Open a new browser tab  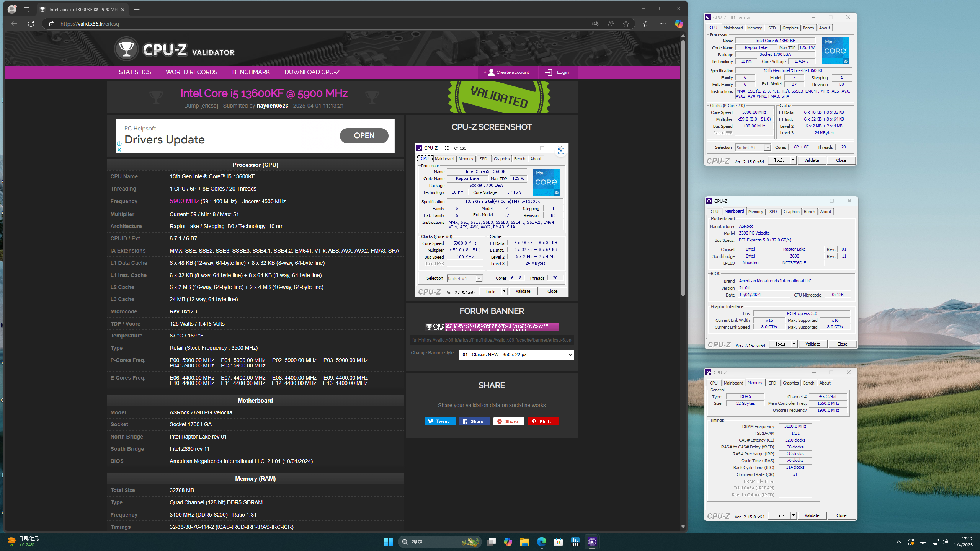pos(137,9)
